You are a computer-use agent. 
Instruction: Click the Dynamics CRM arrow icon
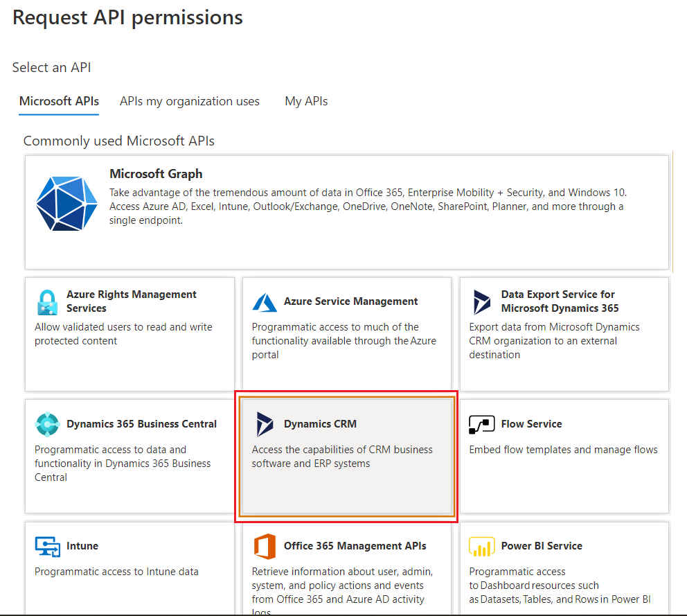pos(265,424)
